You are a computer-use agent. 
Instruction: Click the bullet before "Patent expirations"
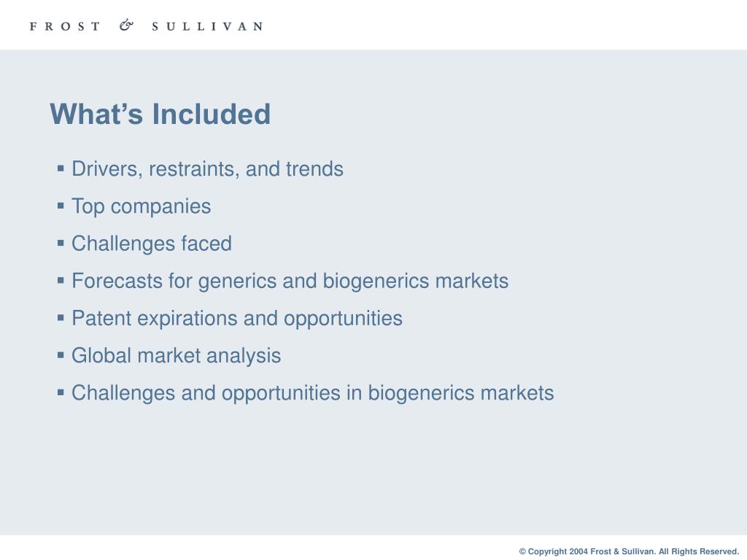click(x=61, y=318)
